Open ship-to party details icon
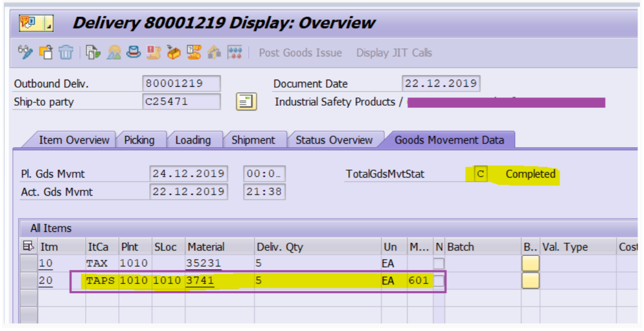 click(246, 102)
